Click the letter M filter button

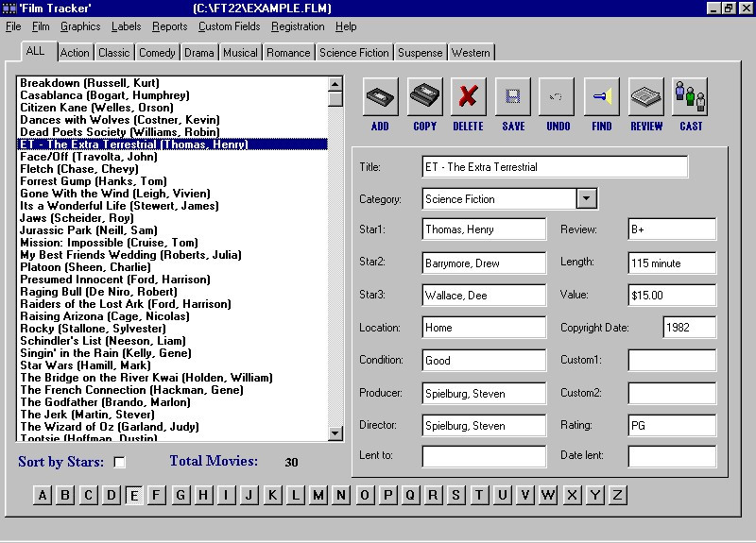pyautogui.click(x=318, y=495)
